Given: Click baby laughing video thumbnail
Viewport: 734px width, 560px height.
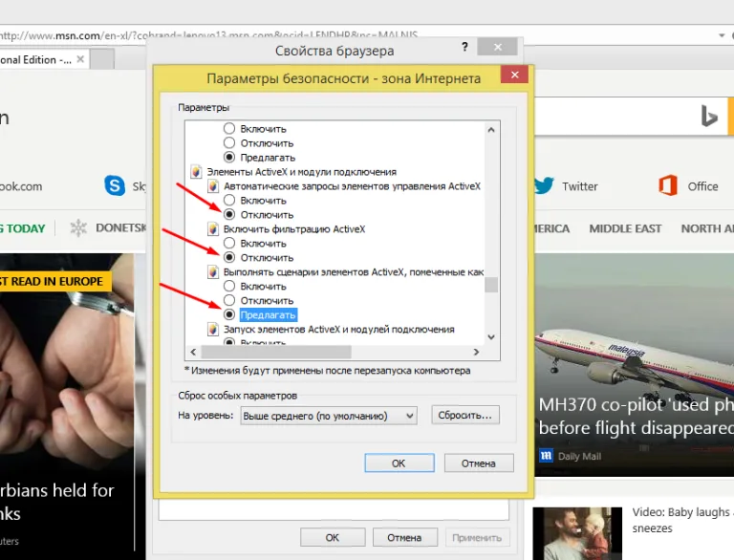Looking at the screenshot, I should click(x=577, y=533).
